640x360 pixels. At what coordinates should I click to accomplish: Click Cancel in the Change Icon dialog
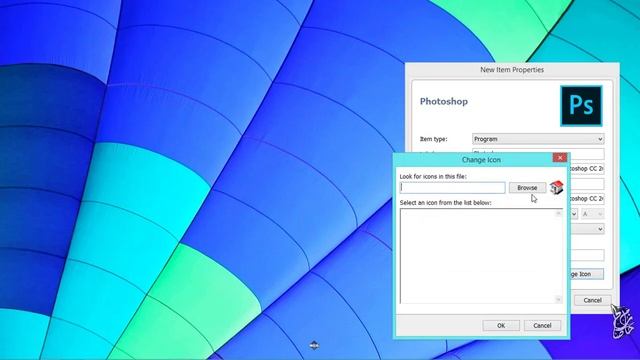click(542, 325)
